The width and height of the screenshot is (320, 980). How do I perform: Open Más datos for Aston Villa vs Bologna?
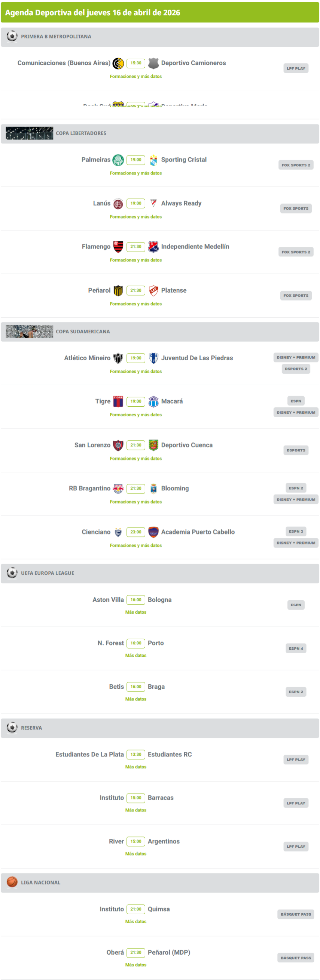click(136, 612)
